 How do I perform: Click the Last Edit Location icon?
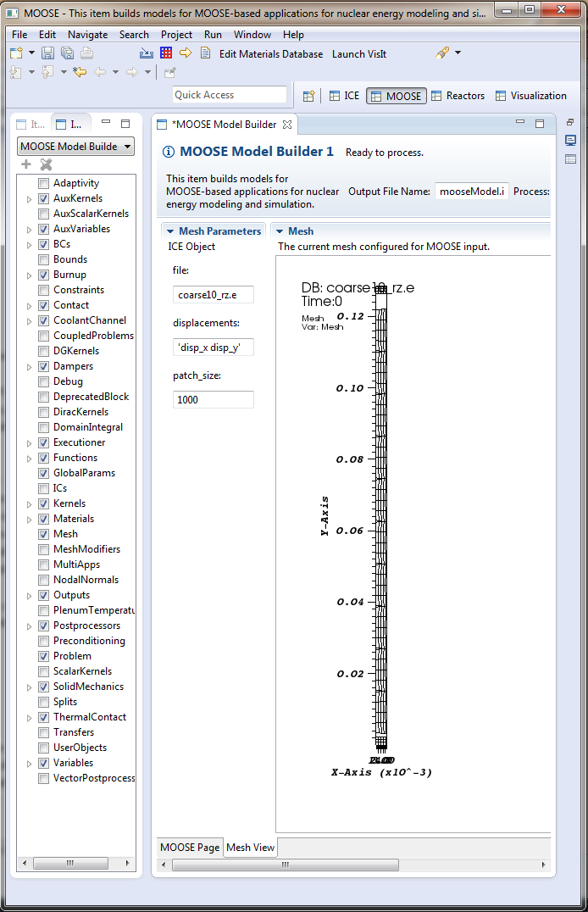click(x=80, y=72)
